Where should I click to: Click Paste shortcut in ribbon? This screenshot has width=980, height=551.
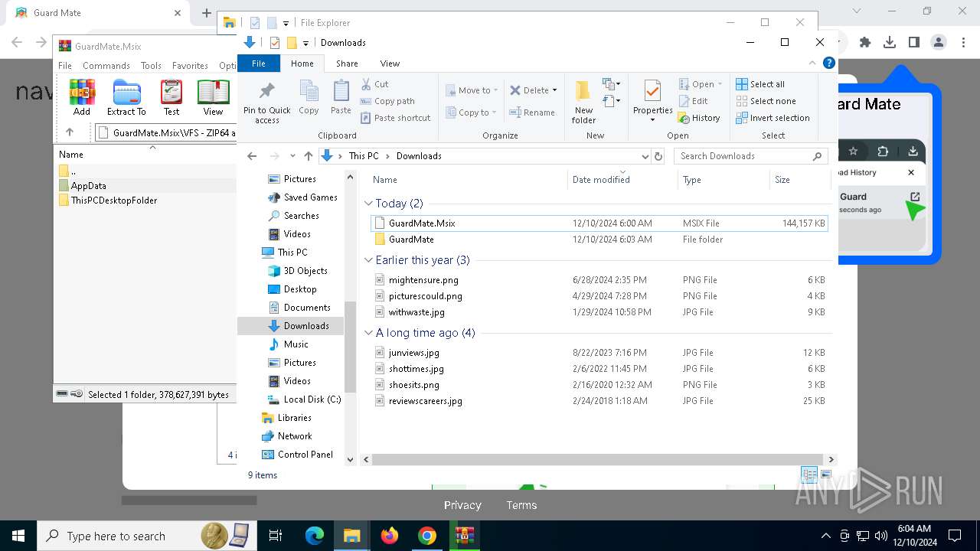coord(395,118)
